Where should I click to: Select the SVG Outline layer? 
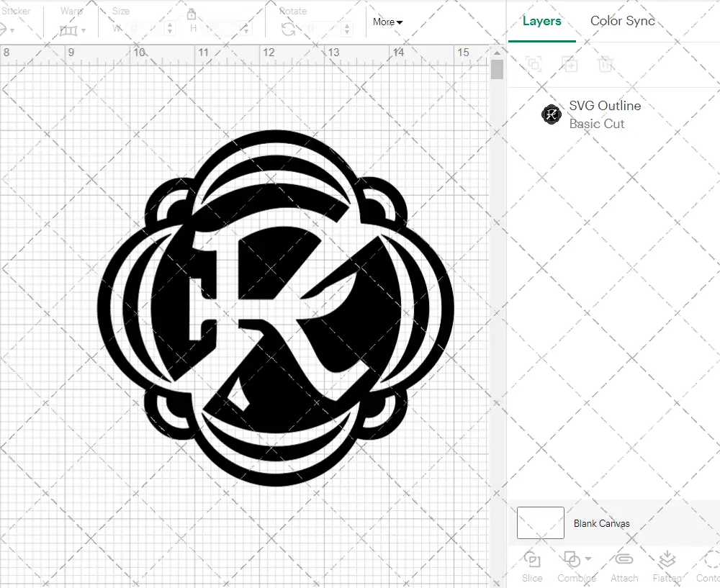pyautogui.click(x=605, y=114)
